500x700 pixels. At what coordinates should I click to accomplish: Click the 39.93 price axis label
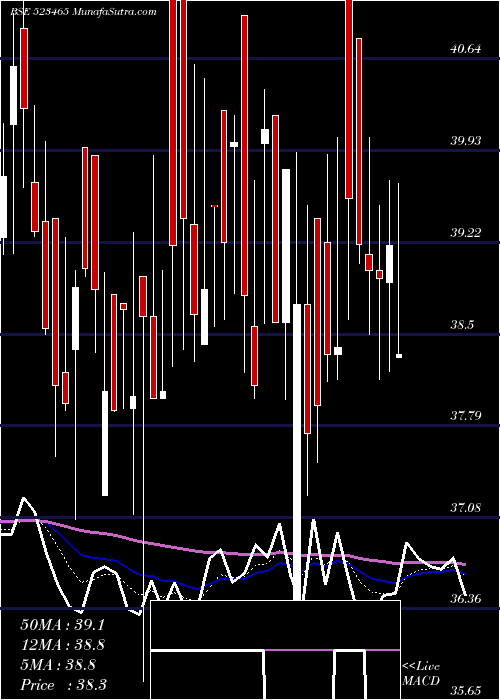click(x=466, y=141)
